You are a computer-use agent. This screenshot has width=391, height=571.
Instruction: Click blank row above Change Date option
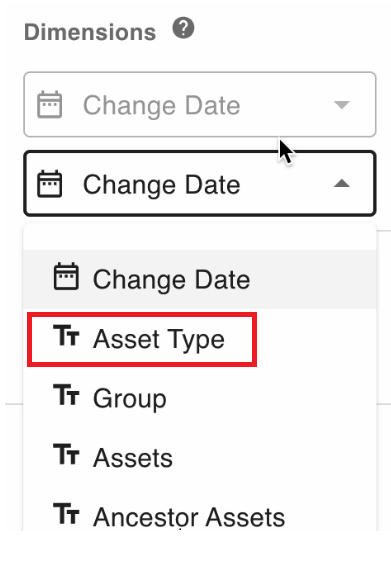point(200,237)
